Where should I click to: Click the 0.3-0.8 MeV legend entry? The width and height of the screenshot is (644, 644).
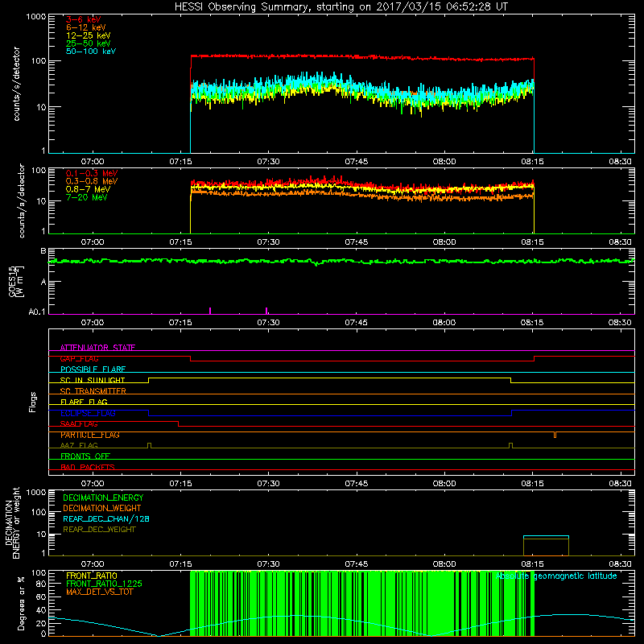[92, 181]
